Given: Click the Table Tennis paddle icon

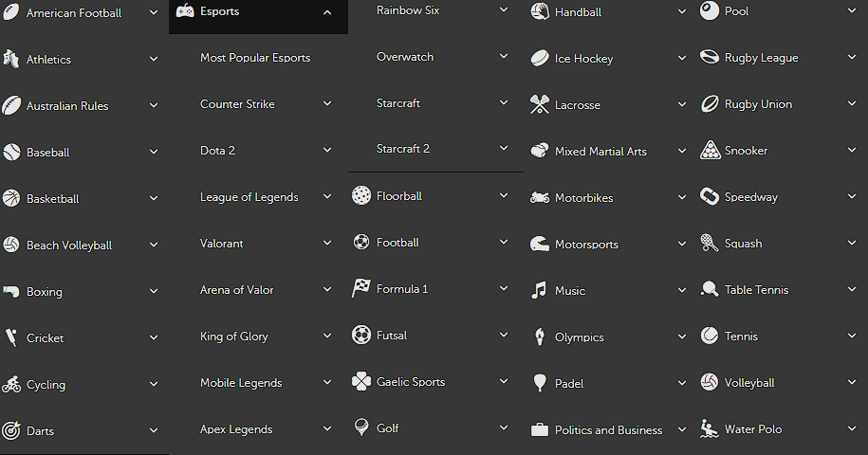Looking at the screenshot, I should (x=710, y=289).
